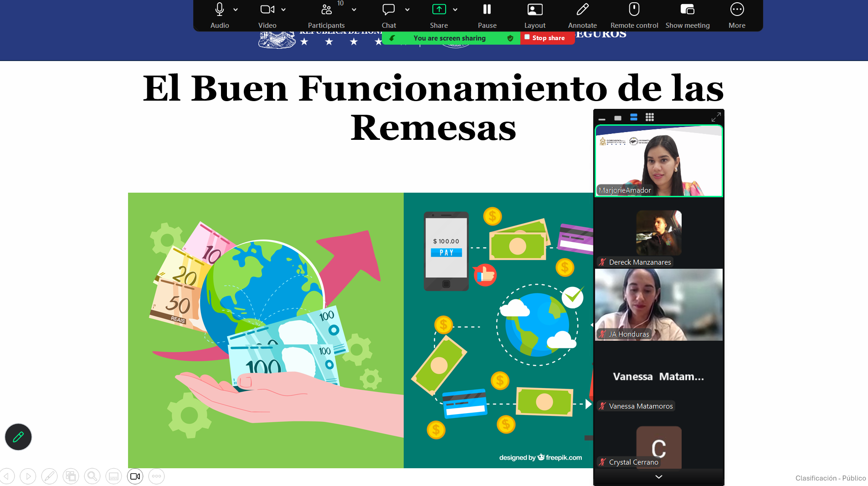Click the see-all-slides grid icon
This screenshot has width=868, height=486.
point(71,476)
